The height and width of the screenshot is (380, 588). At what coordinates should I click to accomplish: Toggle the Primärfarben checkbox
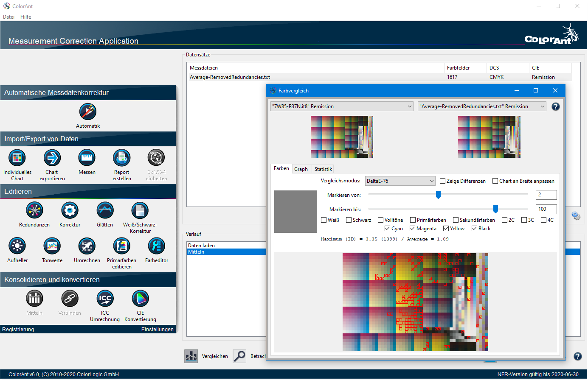coord(413,220)
